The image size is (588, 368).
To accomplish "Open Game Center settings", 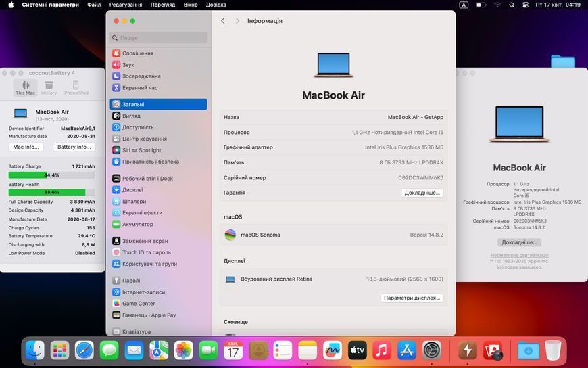I will click(x=158, y=304).
